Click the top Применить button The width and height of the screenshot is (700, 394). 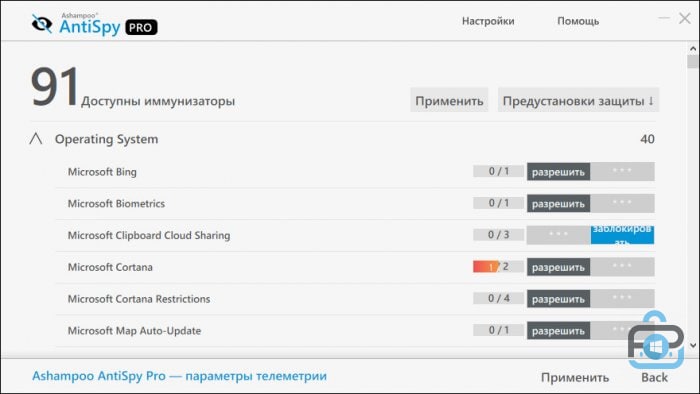coord(449,101)
